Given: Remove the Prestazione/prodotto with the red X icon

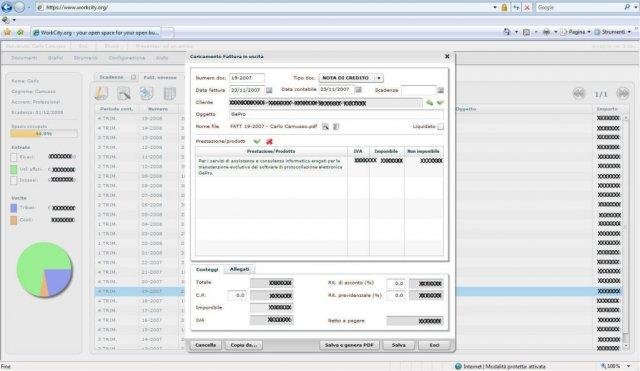Looking at the screenshot, I should click(269, 142).
